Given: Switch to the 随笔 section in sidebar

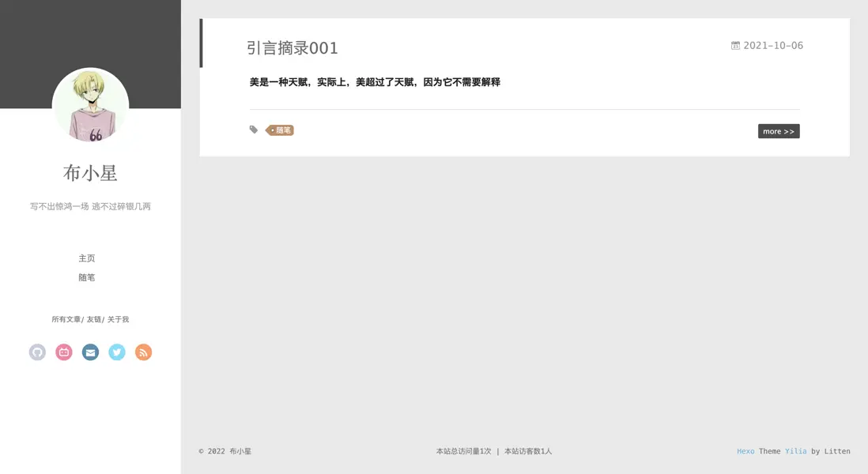Looking at the screenshot, I should click(x=87, y=276).
